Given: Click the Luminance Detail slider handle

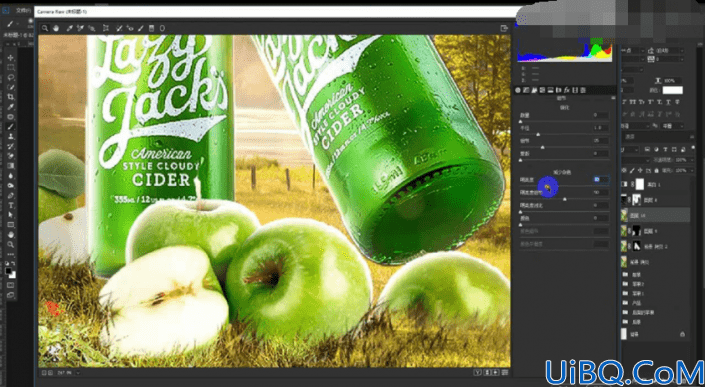Looking at the screenshot, I should pyautogui.click(x=565, y=199).
